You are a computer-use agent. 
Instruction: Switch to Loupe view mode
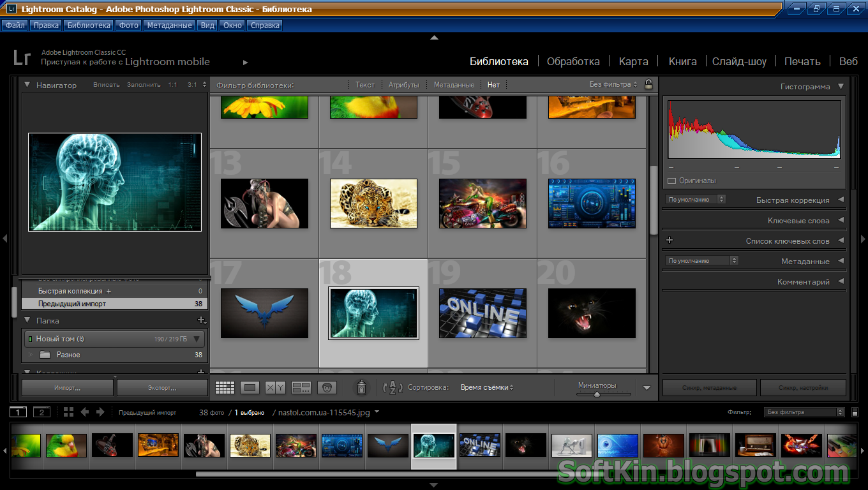point(250,387)
